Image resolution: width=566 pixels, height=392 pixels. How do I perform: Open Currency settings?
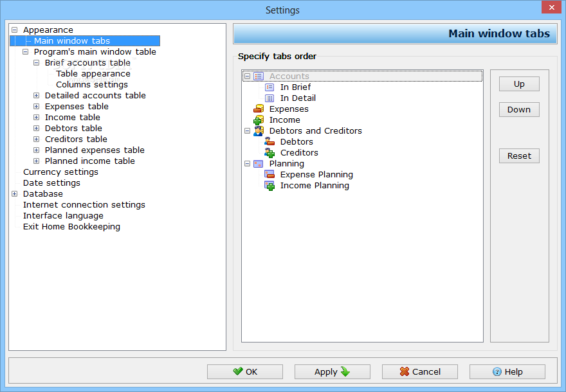point(60,172)
